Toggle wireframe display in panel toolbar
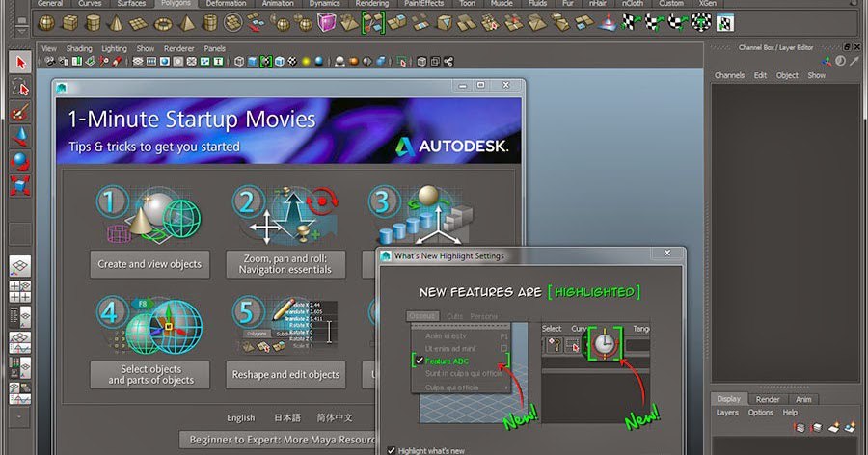This screenshot has height=455, width=868. click(239, 62)
